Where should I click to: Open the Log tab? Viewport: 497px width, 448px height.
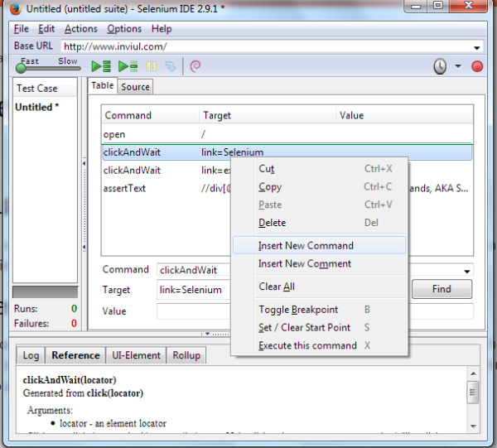[31, 355]
